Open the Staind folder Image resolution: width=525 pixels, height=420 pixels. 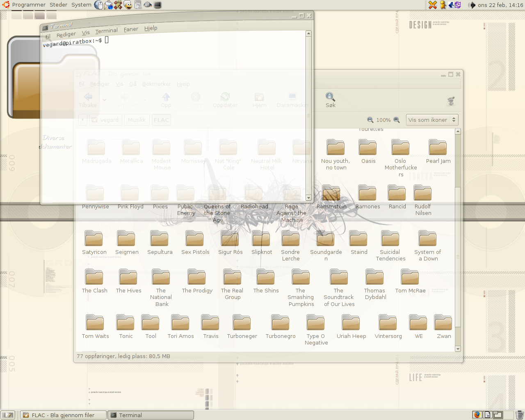point(358,243)
